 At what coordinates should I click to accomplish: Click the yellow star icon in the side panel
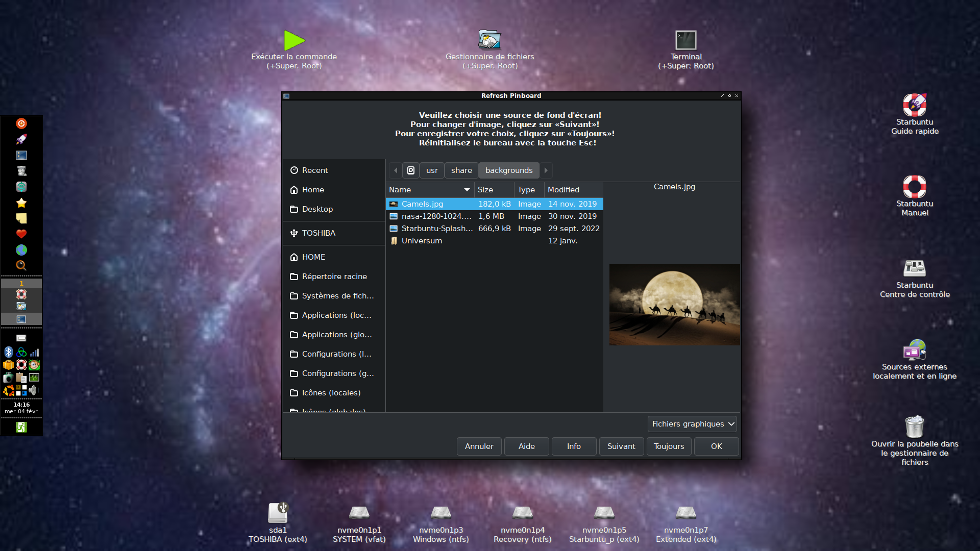(21, 203)
